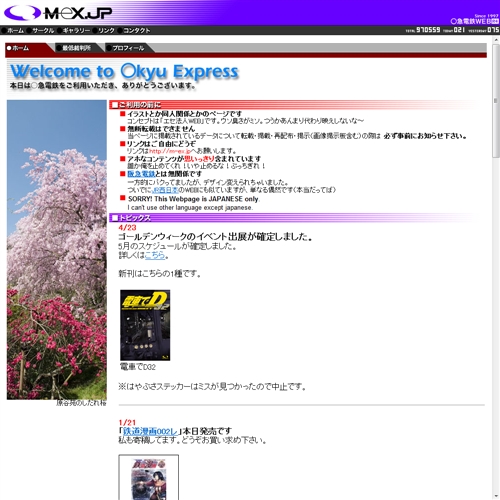
Task: Click the http://m-ex.jp link text
Action: pyautogui.click(x=169, y=151)
